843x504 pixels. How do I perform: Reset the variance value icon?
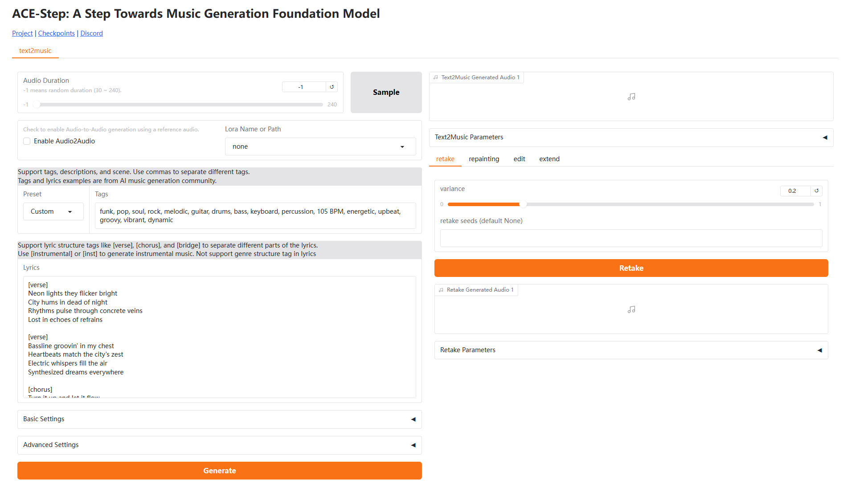pyautogui.click(x=816, y=191)
